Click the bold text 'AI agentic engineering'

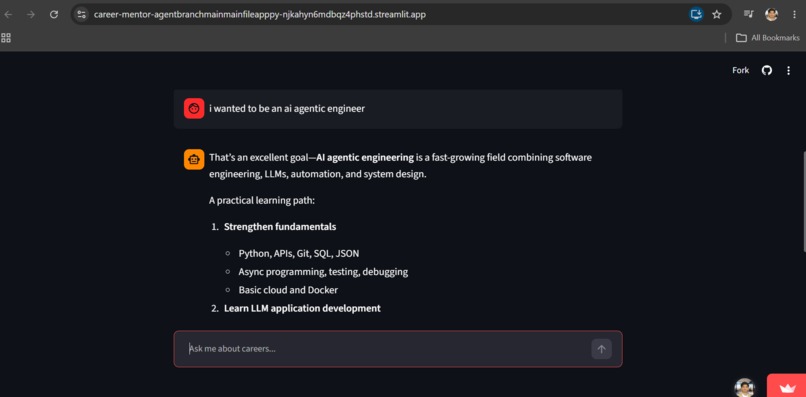coord(365,157)
